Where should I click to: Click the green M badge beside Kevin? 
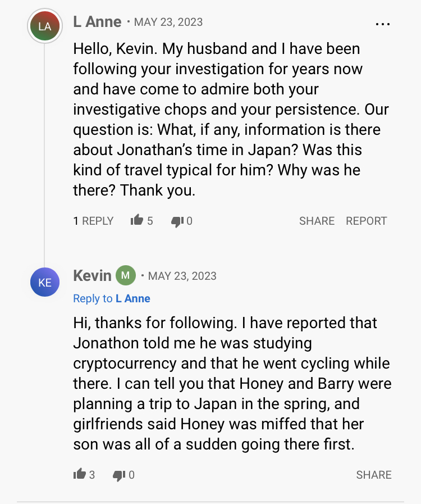coord(126,275)
